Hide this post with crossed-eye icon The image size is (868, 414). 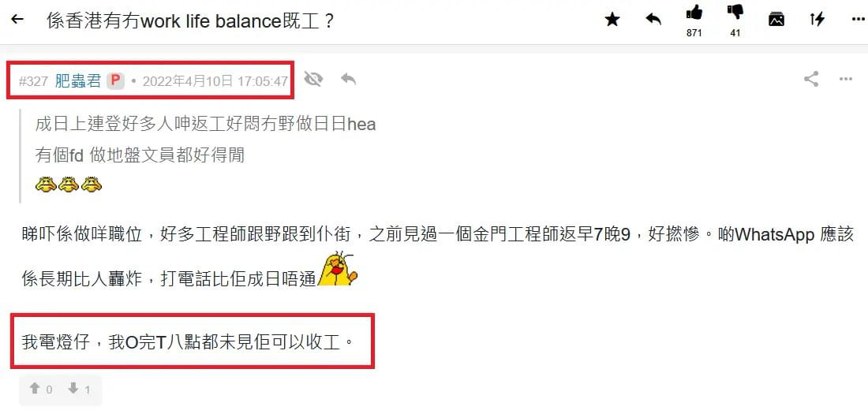(313, 80)
